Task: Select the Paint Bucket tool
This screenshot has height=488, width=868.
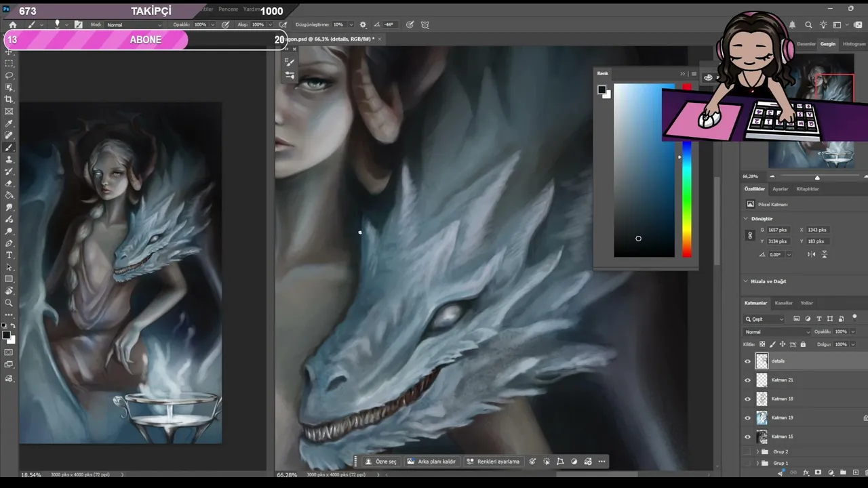Action: [x=9, y=196]
